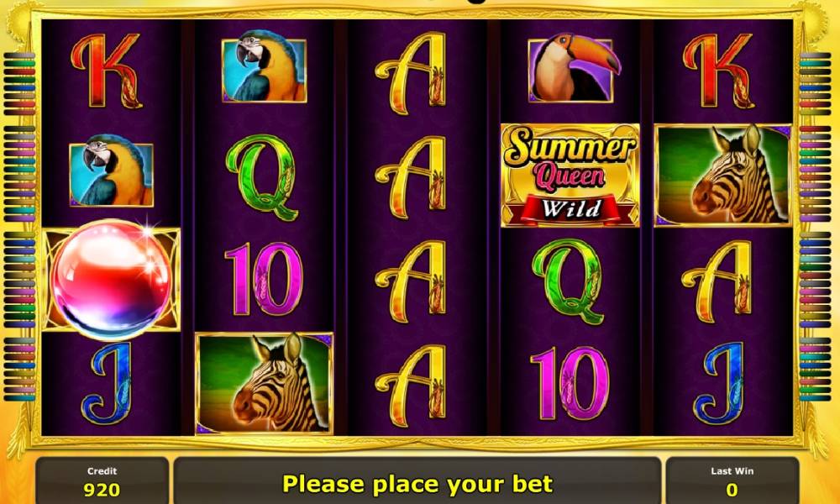The width and height of the screenshot is (840, 504).
Task: Select the red crystal ball scatter symbol
Action: coord(112,280)
